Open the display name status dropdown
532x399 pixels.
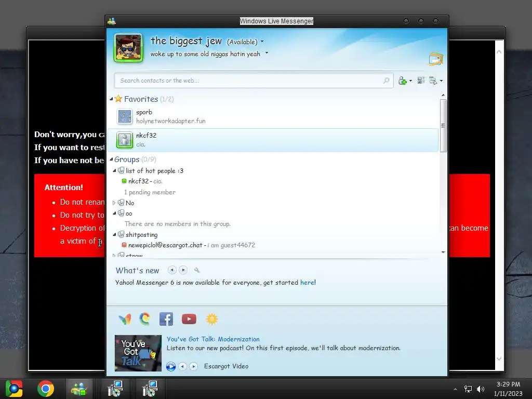tap(262, 42)
